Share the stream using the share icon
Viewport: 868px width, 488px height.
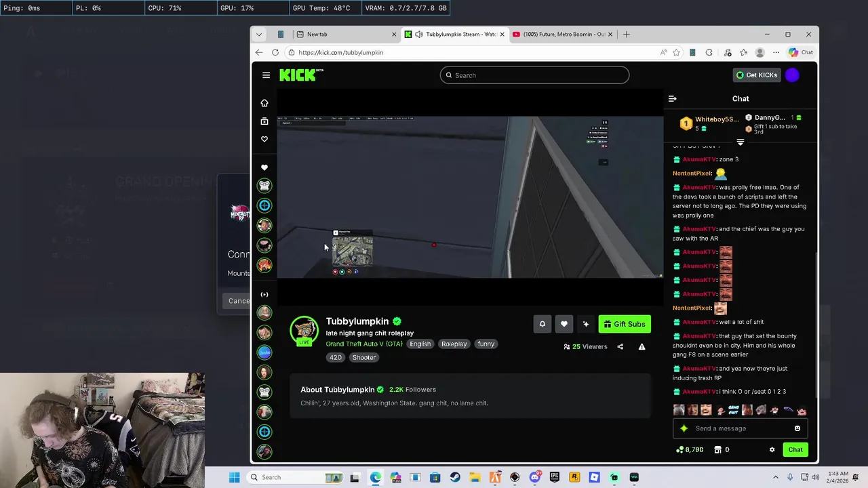tap(620, 346)
